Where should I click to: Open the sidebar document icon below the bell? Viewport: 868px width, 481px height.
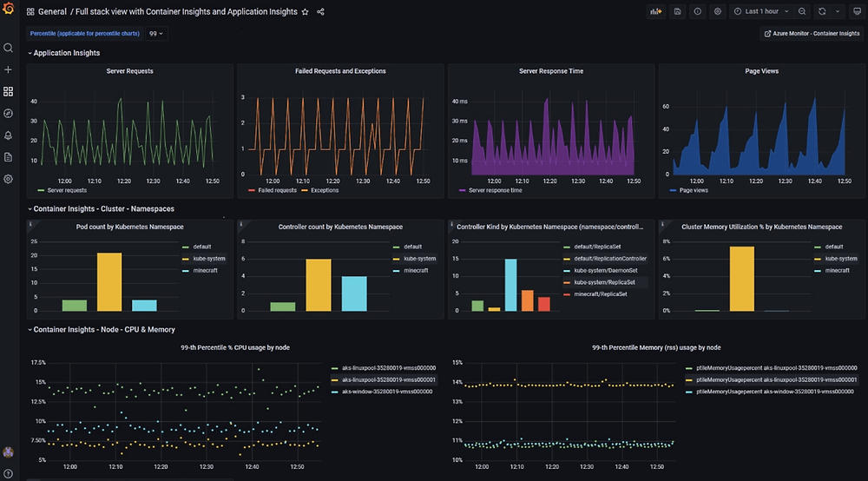point(9,157)
